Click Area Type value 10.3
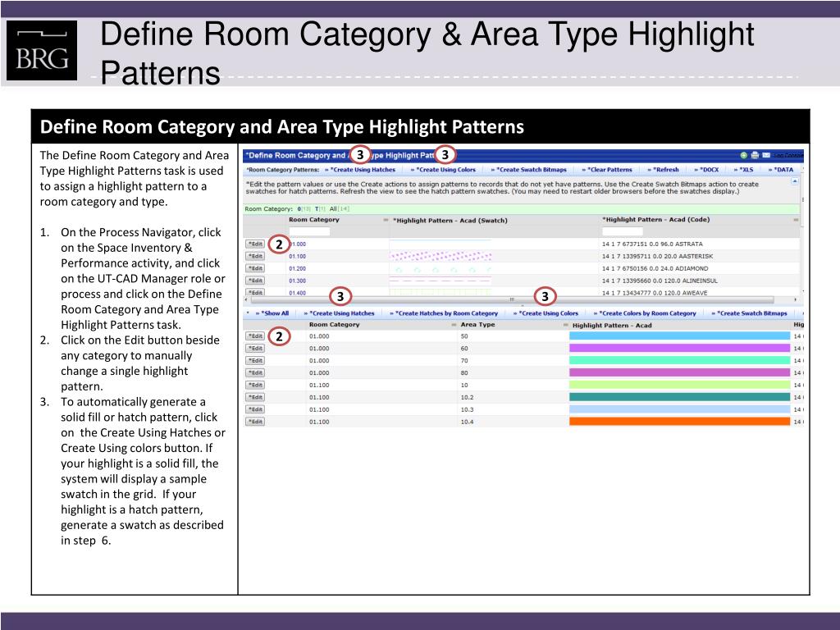This screenshot has width=840, height=630. click(x=467, y=410)
